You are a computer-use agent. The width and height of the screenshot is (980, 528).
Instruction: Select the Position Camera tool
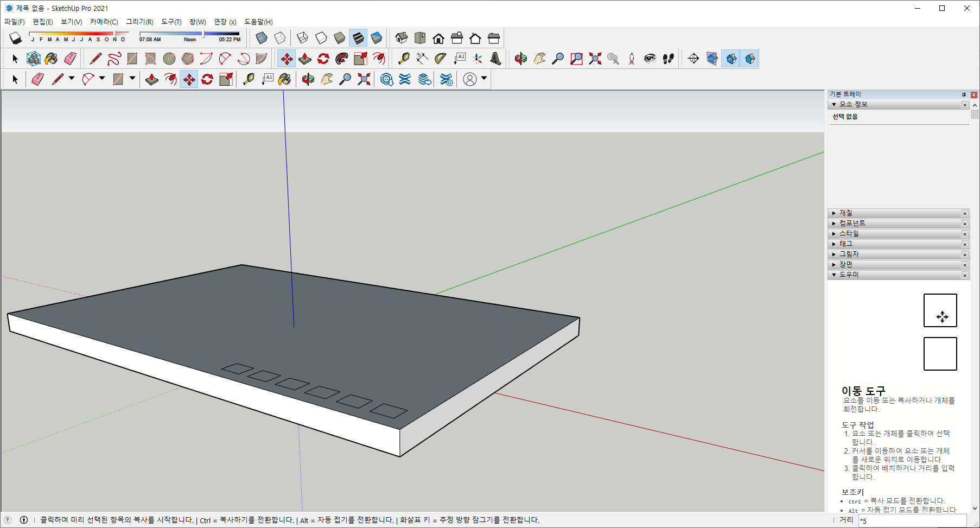click(632, 59)
